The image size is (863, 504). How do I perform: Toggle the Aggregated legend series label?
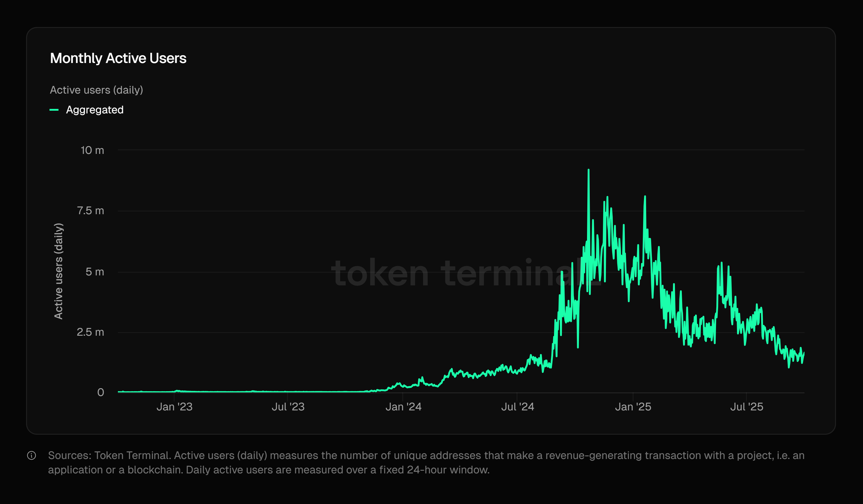pos(94,110)
